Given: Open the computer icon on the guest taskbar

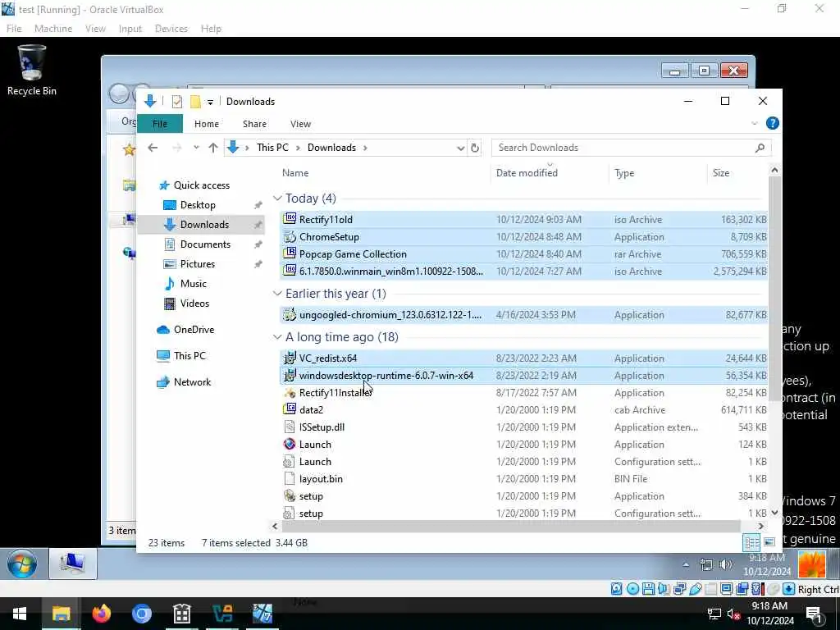Looking at the screenshot, I should (73, 564).
